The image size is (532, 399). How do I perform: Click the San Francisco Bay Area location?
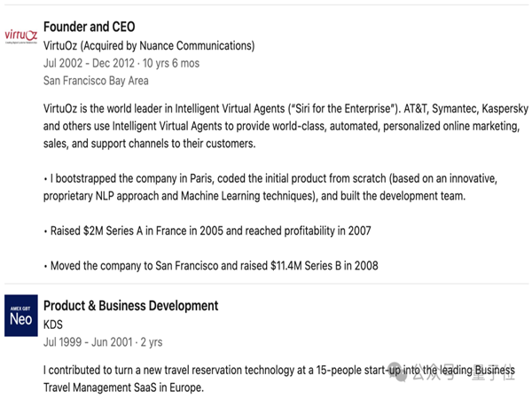pos(96,81)
